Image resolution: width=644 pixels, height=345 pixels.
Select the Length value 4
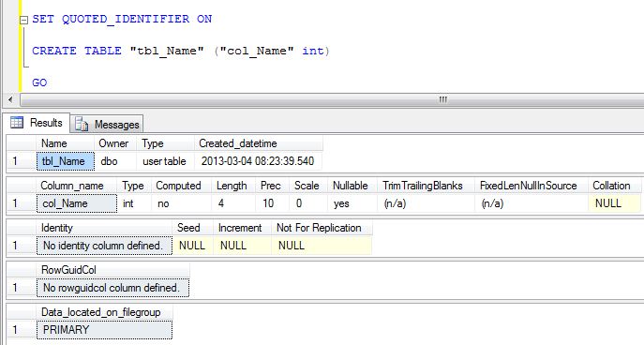click(233, 203)
